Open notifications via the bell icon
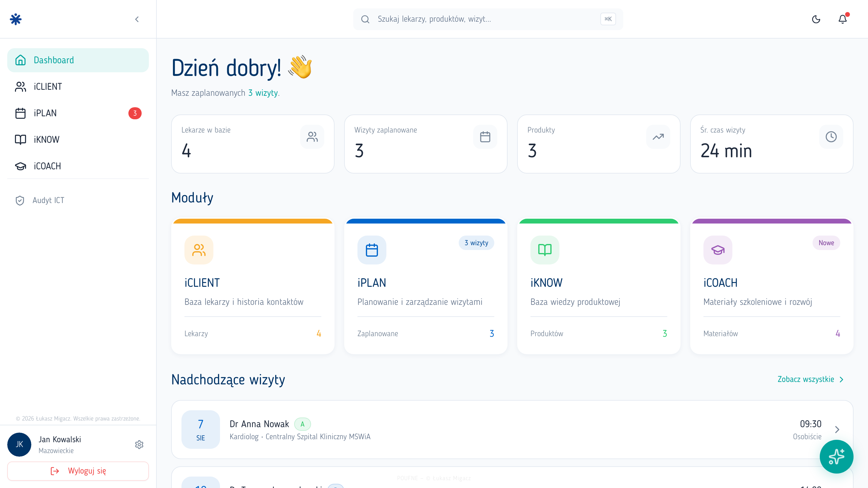The height and width of the screenshot is (488, 868). tap(842, 19)
